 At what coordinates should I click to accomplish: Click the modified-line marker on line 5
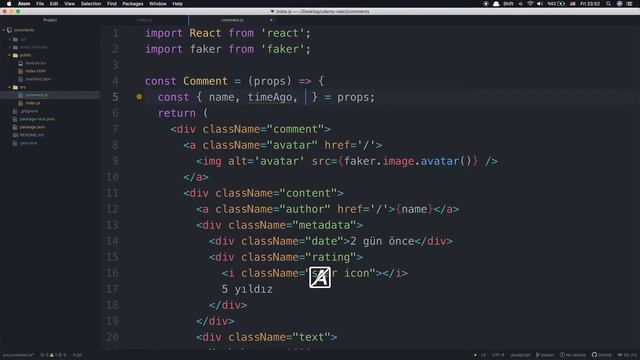tap(139, 97)
